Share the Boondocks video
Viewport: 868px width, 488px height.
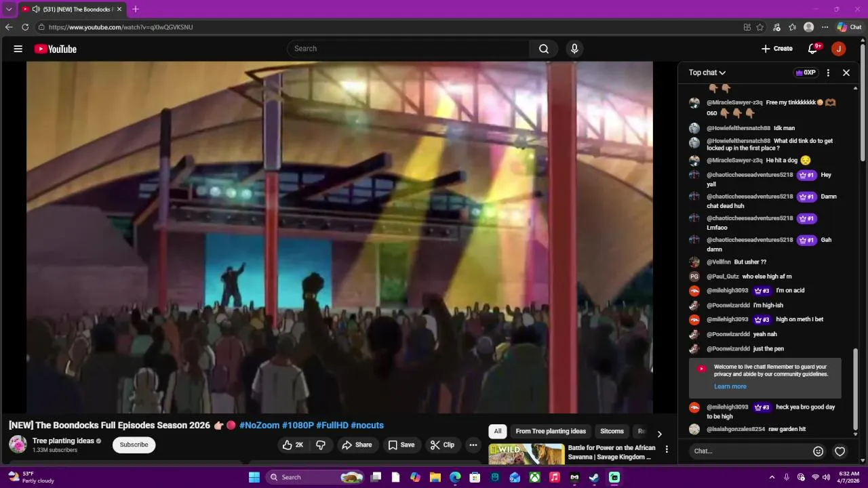coord(357,445)
